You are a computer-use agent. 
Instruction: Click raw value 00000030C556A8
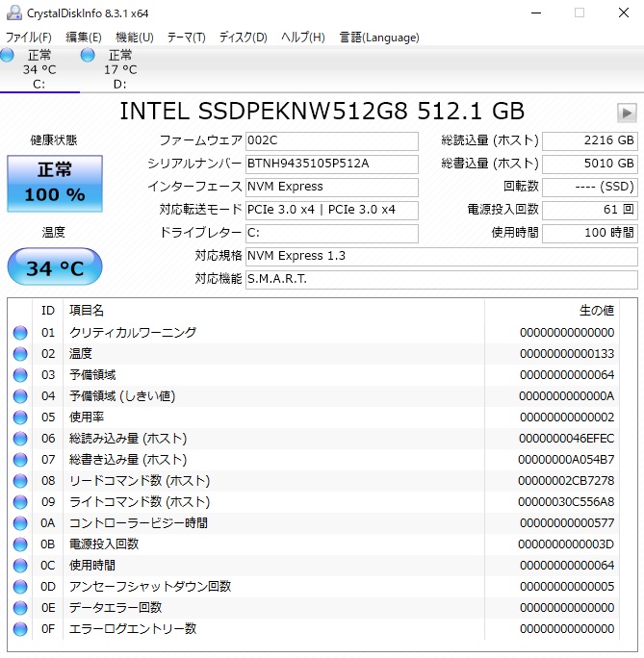[x=566, y=502]
